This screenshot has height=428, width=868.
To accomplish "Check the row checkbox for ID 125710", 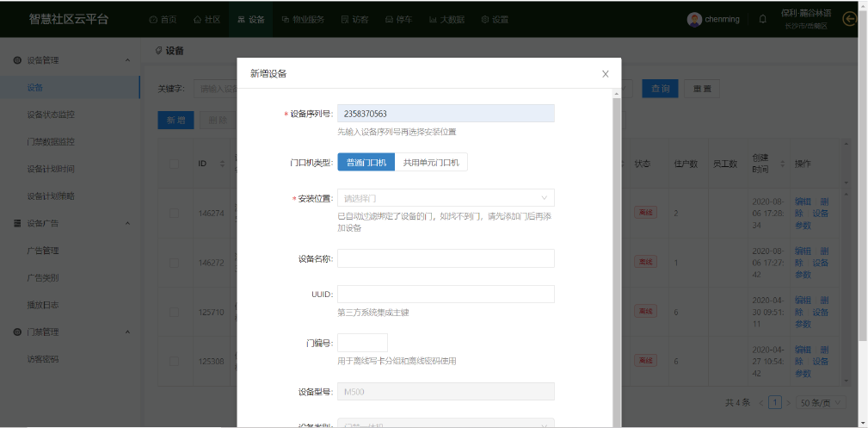I will point(175,312).
